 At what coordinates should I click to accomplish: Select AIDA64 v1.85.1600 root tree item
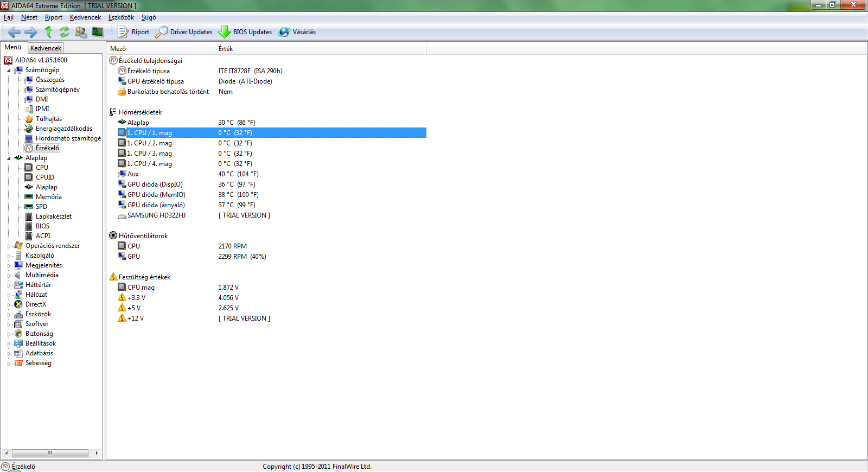41,60
